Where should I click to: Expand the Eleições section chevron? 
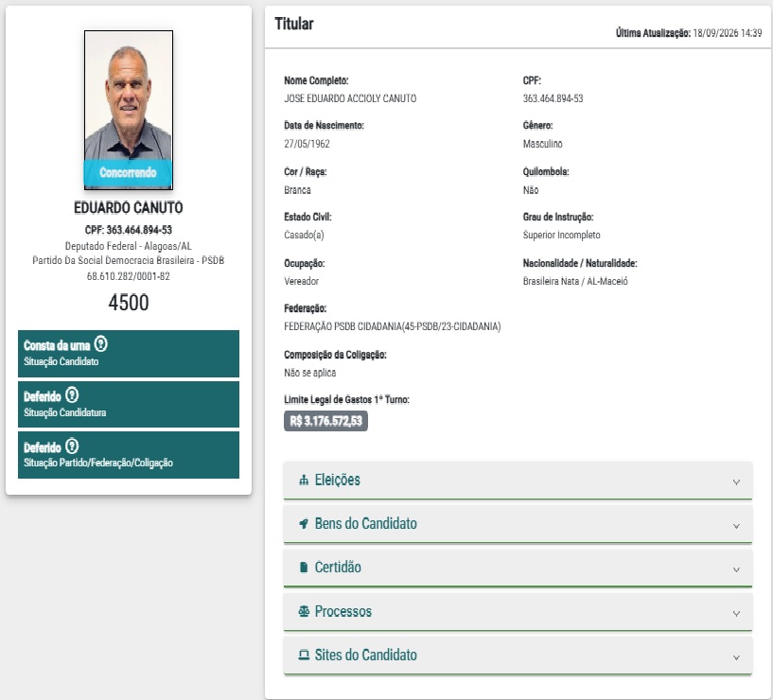coord(736,482)
